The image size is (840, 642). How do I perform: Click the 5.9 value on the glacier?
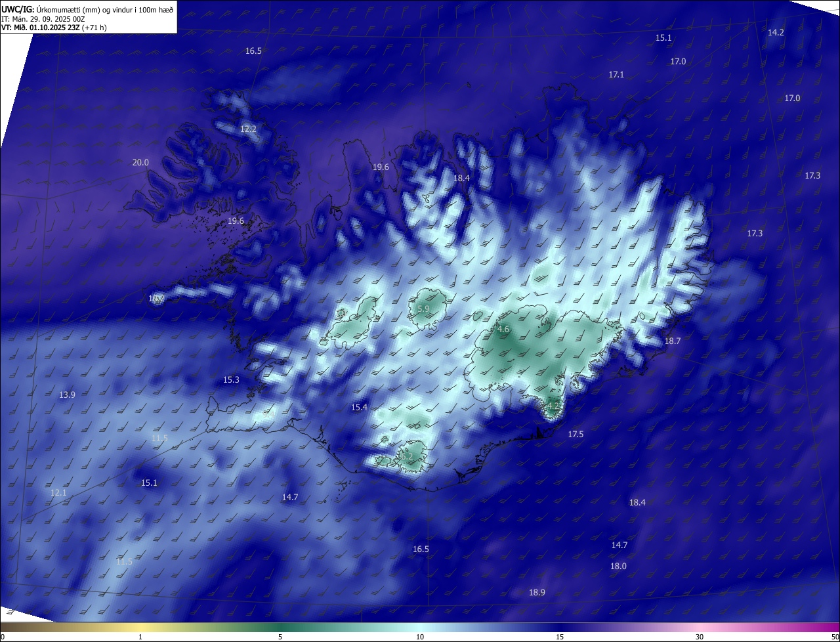(x=423, y=309)
